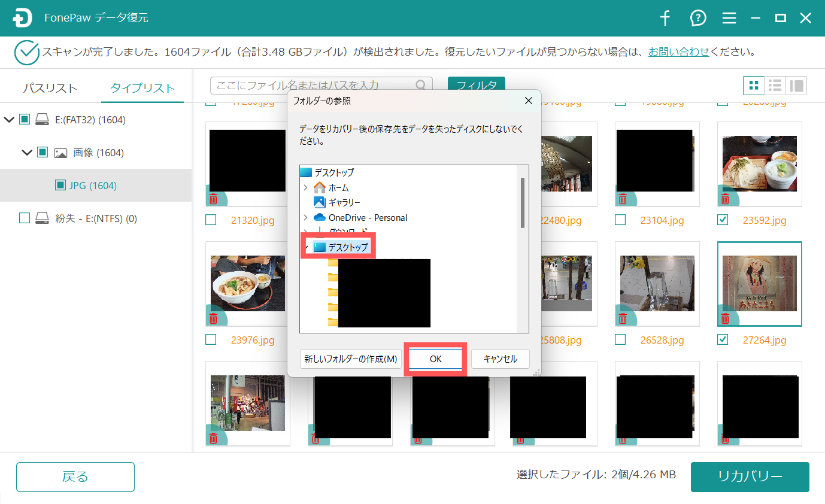This screenshot has height=504, width=825.
Task: Switch to list view layout
Action: (775, 86)
